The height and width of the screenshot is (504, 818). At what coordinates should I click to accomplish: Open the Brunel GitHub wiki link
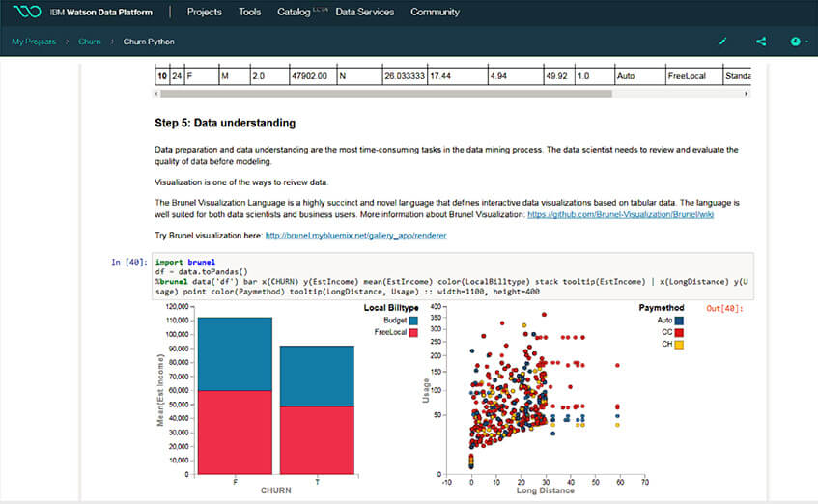(x=620, y=214)
